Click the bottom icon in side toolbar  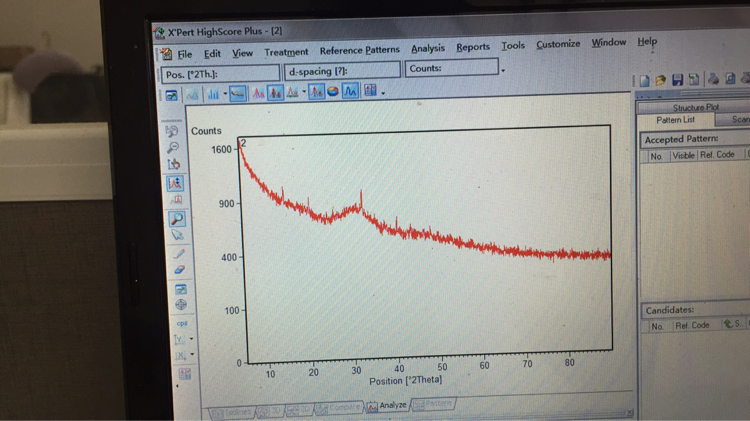tap(185, 374)
